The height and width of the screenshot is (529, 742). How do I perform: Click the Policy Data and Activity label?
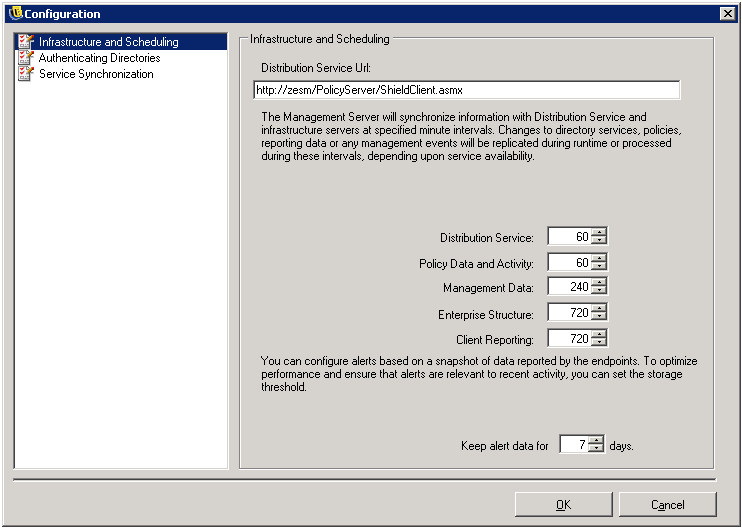476,264
